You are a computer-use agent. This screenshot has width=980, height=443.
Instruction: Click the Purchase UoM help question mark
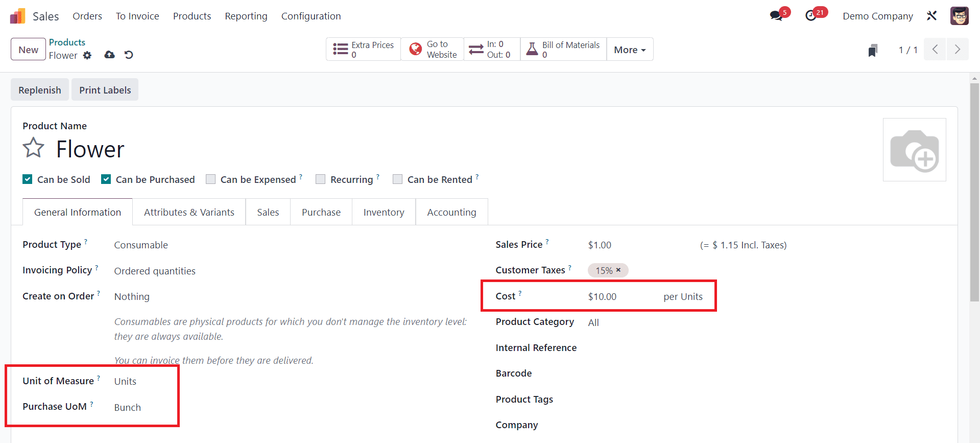click(91, 403)
